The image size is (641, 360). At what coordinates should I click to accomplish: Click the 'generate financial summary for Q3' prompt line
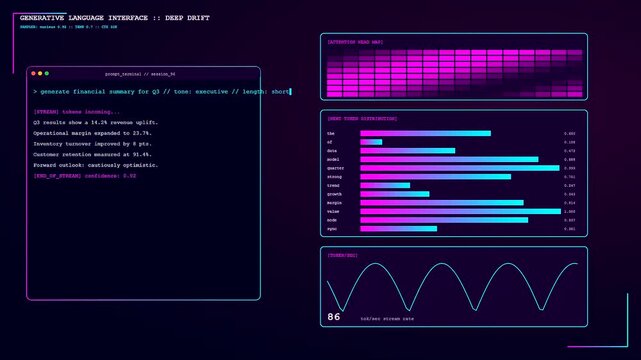tap(162, 92)
